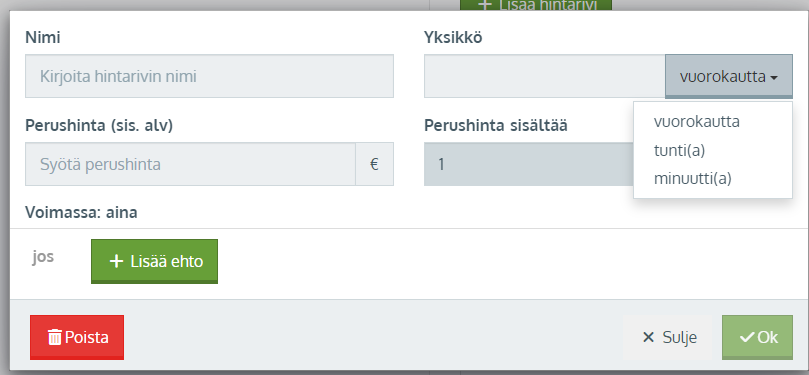The width and height of the screenshot is (809, 375).
Task: Click the X icon beside Sulje
Action: click(x=648, y=338)
